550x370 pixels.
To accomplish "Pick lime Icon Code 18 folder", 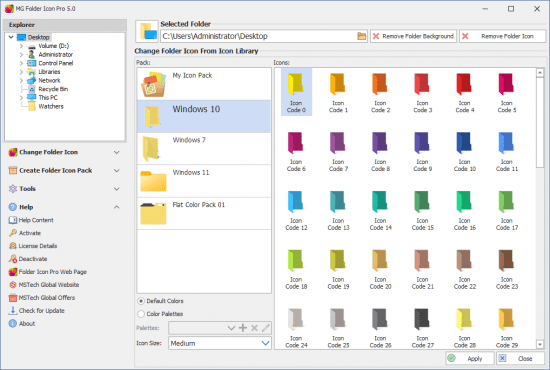I will coord(296,269).
